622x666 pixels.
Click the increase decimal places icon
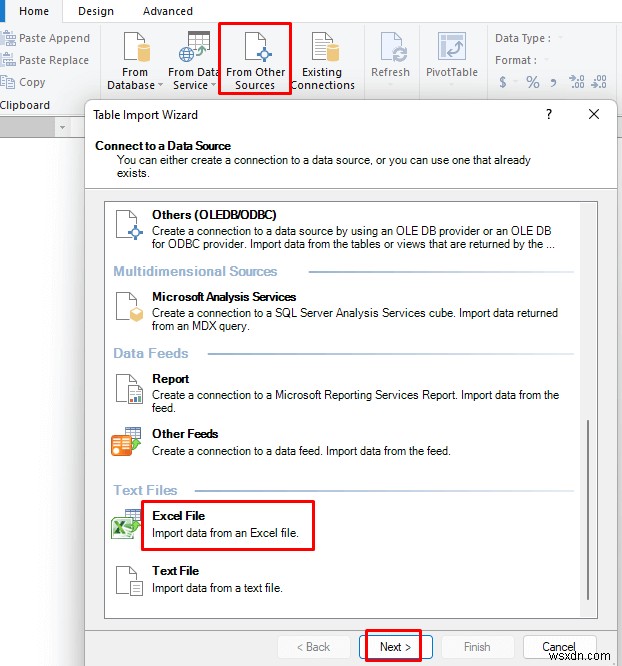[x=577, y=82]
